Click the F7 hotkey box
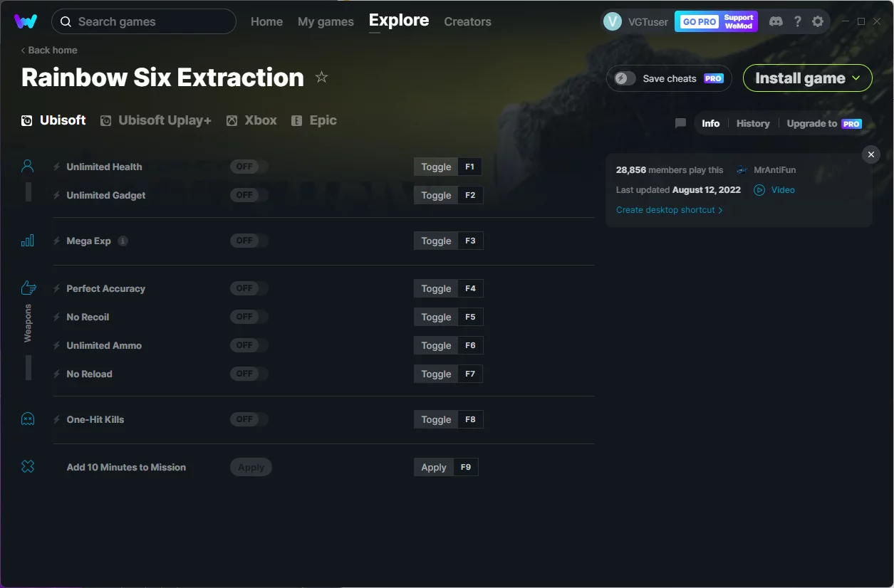 coord(470,374)
